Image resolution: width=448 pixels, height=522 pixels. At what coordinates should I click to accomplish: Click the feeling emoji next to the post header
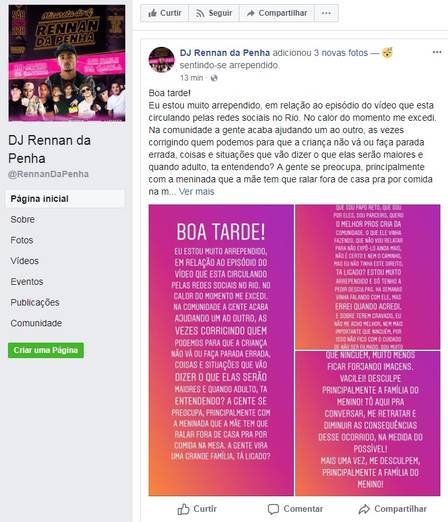point(387,53)
